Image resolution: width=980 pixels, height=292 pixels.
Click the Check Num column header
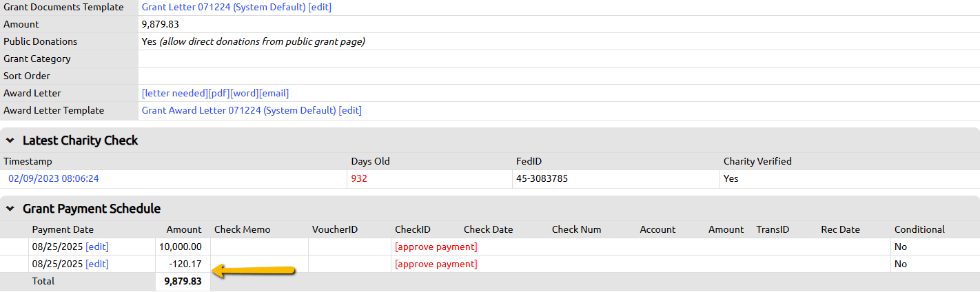point(576,229)
